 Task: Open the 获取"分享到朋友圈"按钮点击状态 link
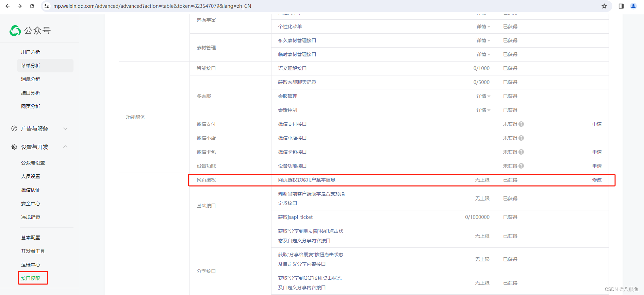[311, 236]
